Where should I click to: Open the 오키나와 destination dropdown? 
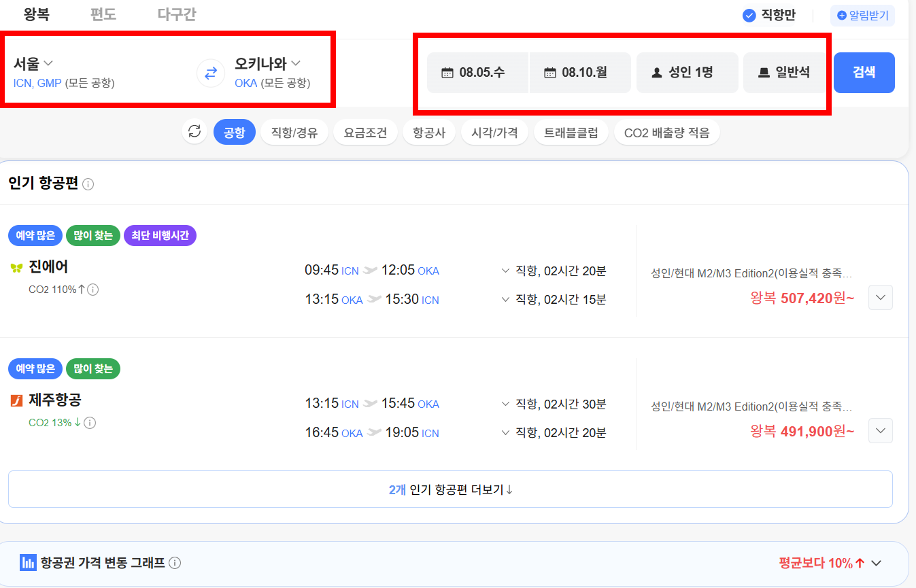pos(267,63)
